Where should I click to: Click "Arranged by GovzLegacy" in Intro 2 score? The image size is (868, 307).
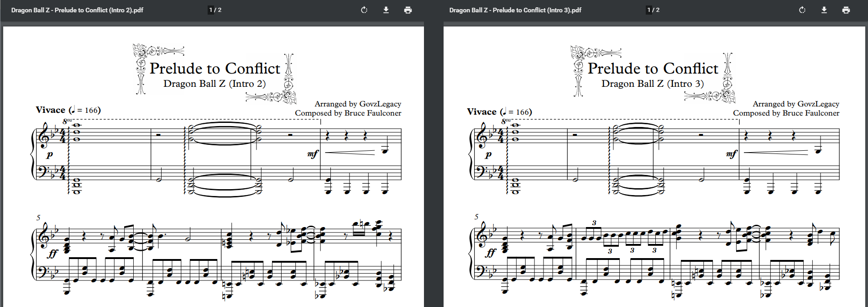(x=358, y=104)
